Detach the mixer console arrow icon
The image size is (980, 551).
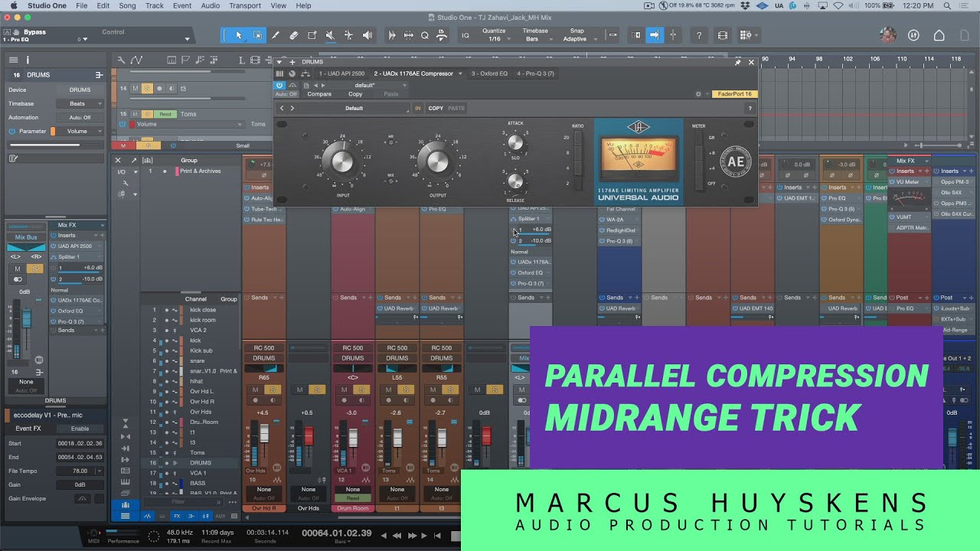133,161
